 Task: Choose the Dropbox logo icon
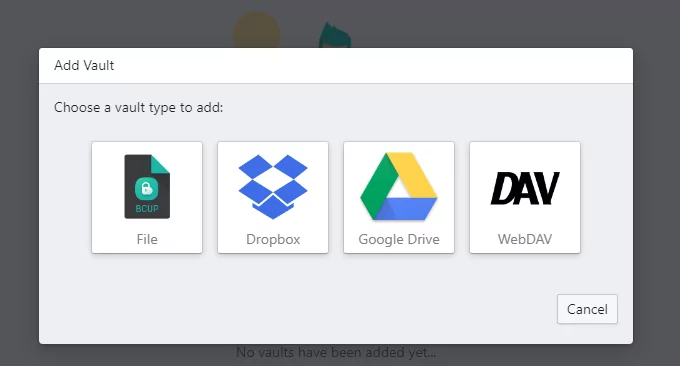click(273, 186)
